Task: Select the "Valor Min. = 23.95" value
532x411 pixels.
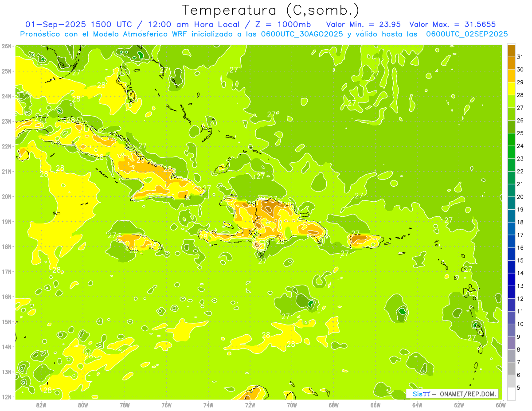Action: [x=364, y=24]
